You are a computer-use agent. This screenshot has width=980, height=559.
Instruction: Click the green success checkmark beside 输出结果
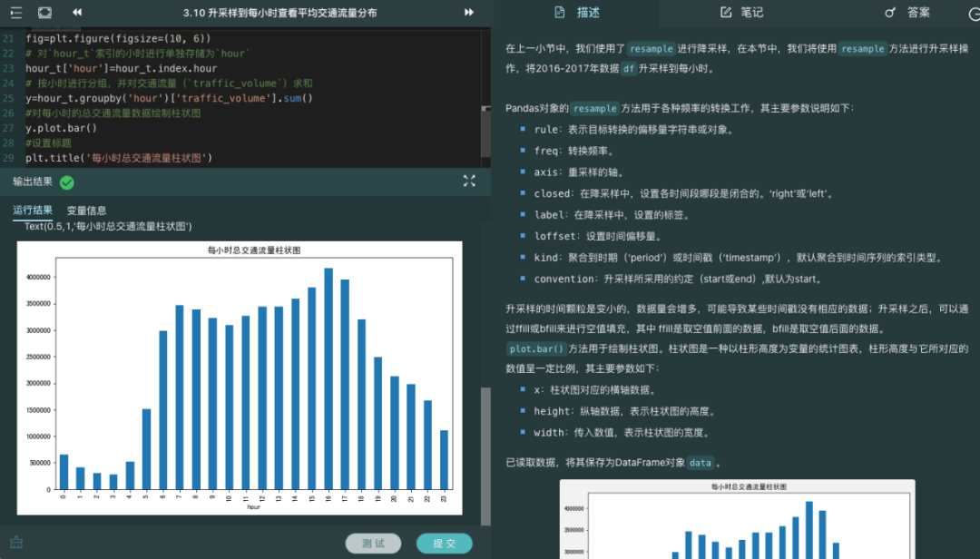coord(67,182)
